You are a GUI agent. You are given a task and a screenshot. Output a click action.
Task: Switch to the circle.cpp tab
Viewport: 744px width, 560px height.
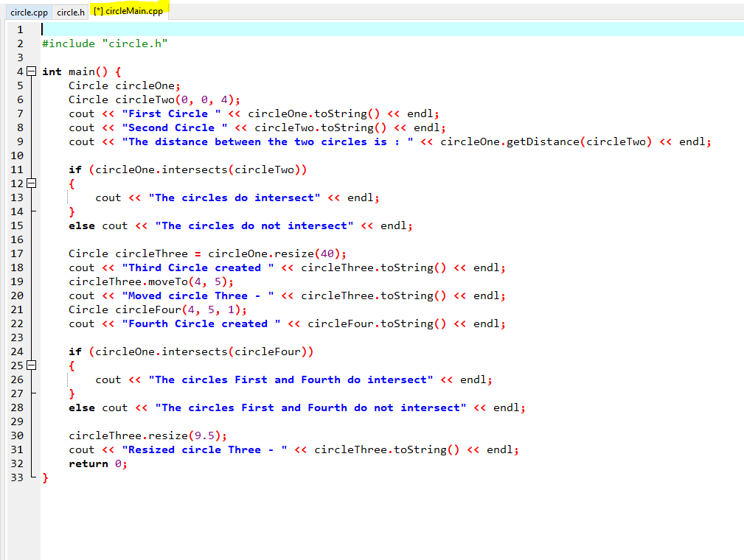point(28,12)
